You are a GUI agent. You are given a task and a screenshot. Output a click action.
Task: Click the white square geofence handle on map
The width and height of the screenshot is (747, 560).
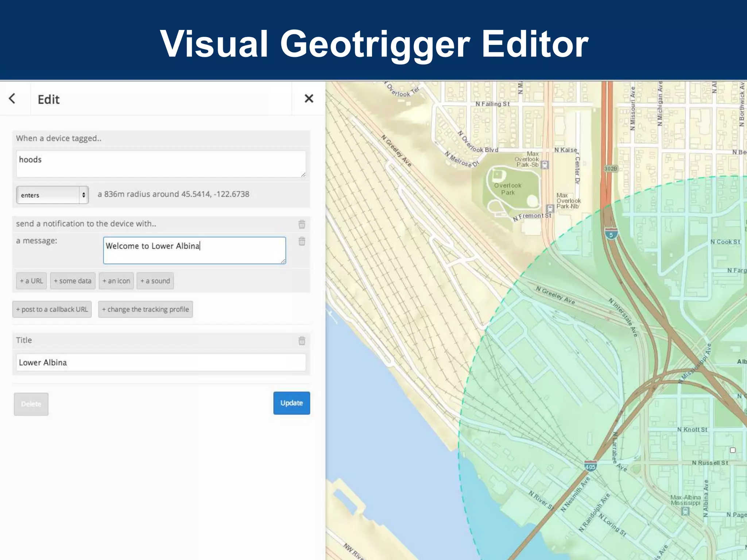[x=733, y=450]
